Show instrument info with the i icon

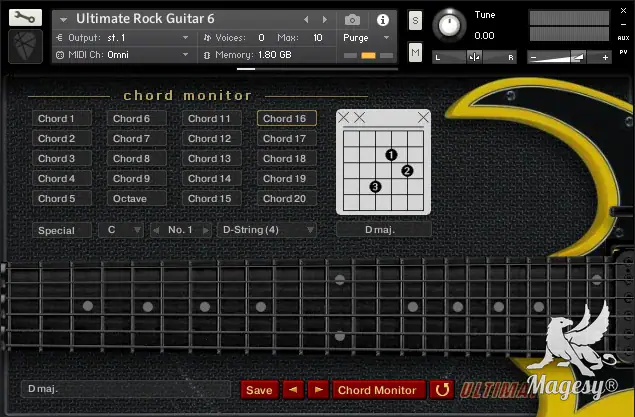[383, 20]
